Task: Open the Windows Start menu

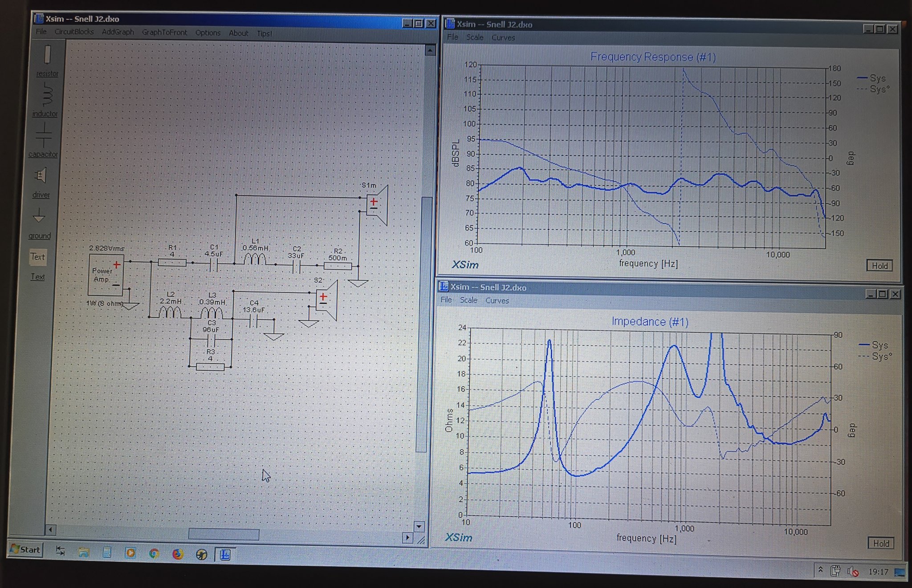Action: tap(25, 549)
